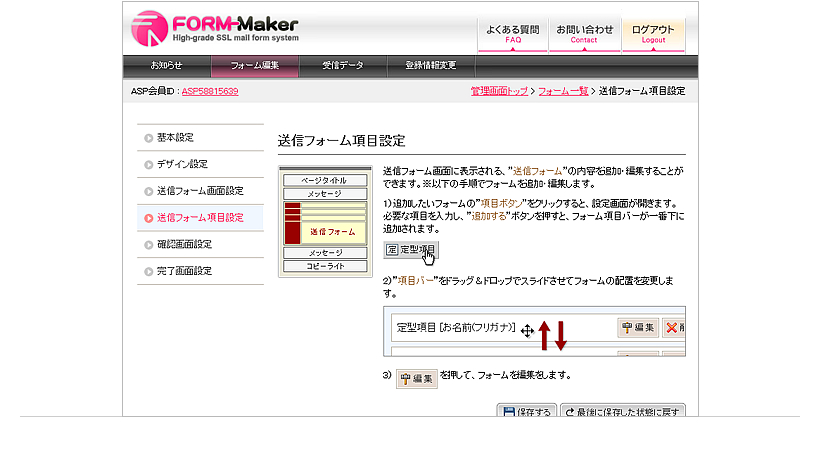820x460 pixels.
Task: Click 最後に保存した状態に戻す revert button
Action: (622, 411)
